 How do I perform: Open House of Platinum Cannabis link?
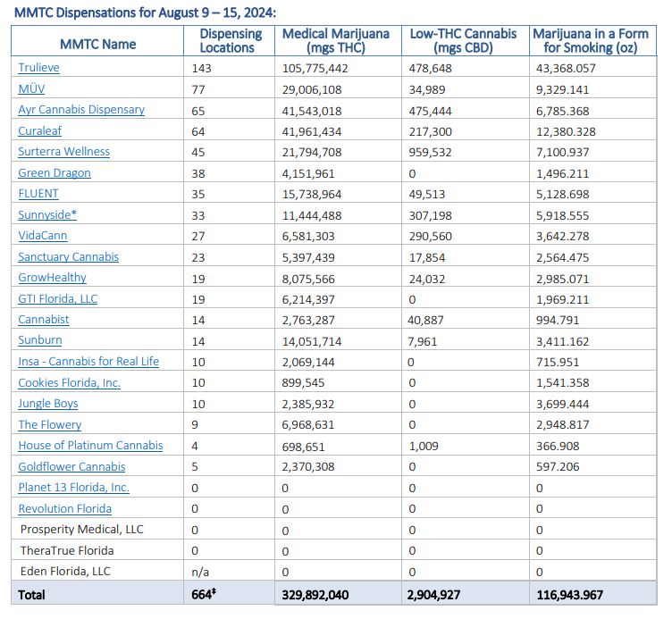point(90,446)
